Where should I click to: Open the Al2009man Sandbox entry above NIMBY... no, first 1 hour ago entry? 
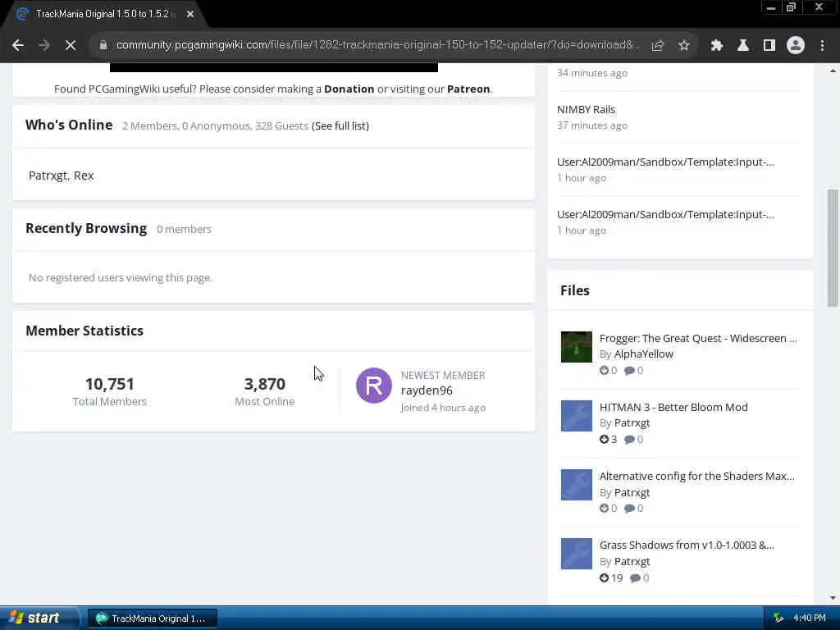coord(664,162)
